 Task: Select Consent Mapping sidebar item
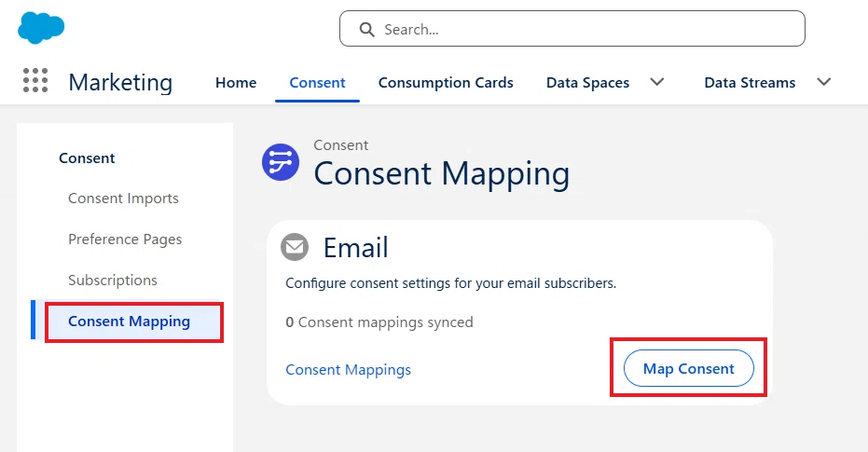coord(129,322)
